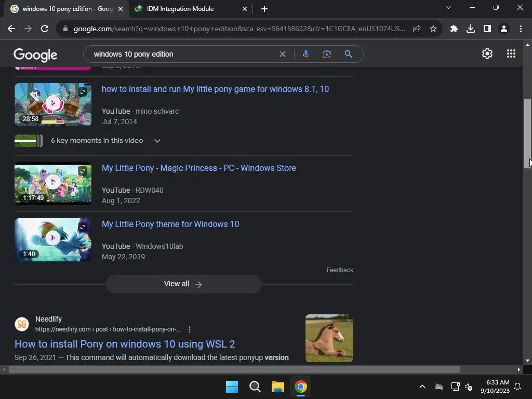Image resolution: width=532 pixels, height=399 pixels.
Task: Go to Google homepage via logo
Action: click(35, 55)
